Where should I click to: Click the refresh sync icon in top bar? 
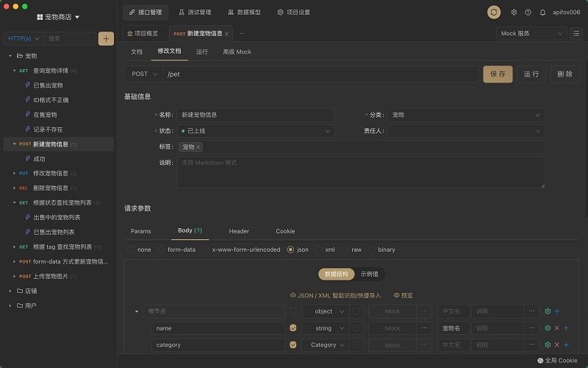pyautogui.click(x=494, y=13)
